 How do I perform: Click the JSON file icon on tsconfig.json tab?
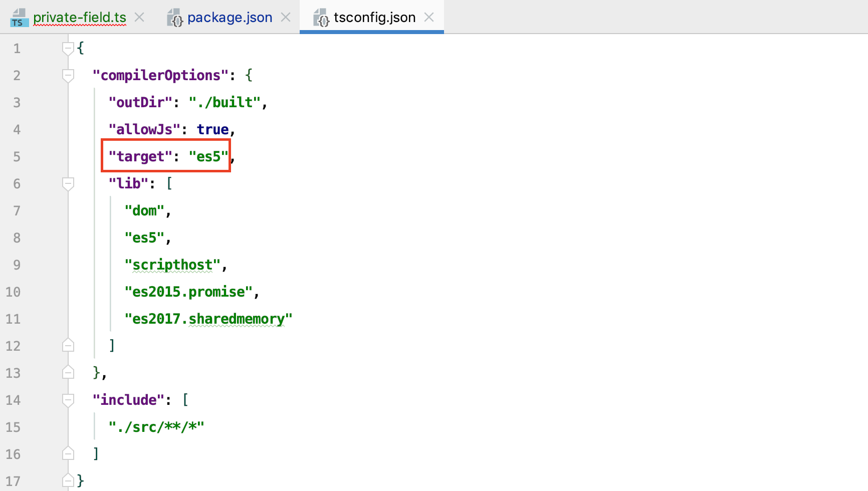pos(321,18)
